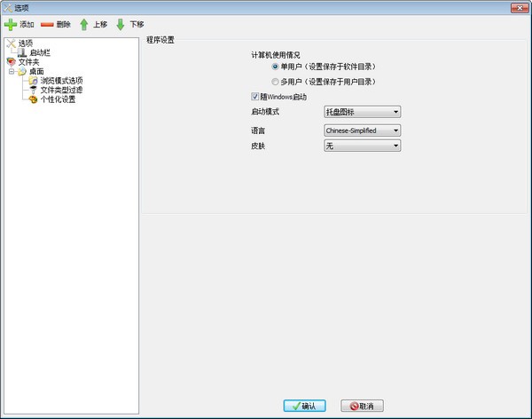
Task: Select the 单用户 radio button
Action: 276,67
